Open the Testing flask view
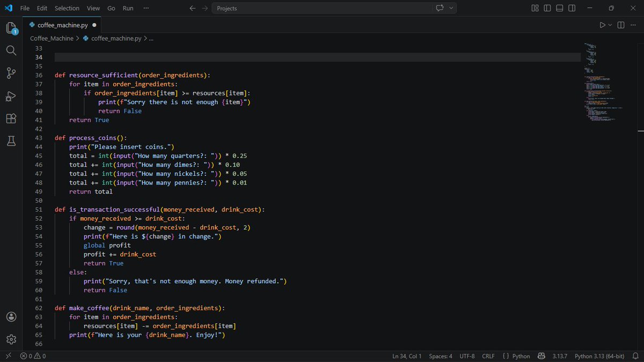The width and height of the screenshot is (644, 362). [11, 141]
